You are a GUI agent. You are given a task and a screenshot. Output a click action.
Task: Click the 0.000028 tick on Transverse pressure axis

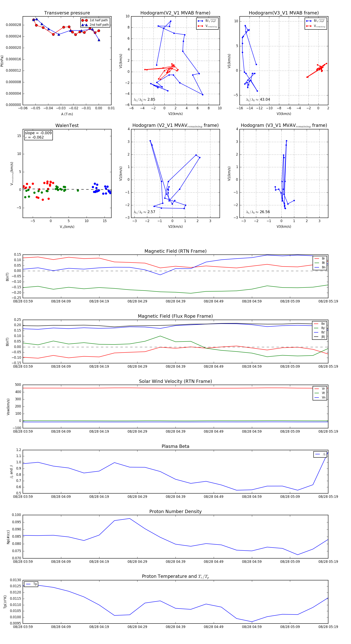13,25
